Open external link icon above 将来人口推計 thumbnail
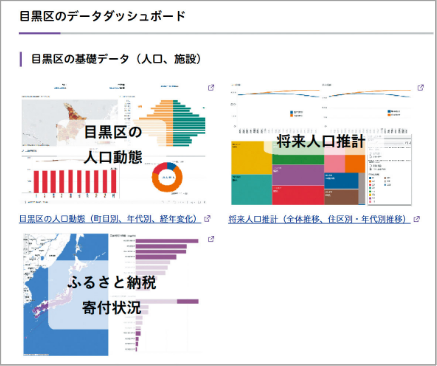This screenshot has height=366, width=437. pos(421,88)
